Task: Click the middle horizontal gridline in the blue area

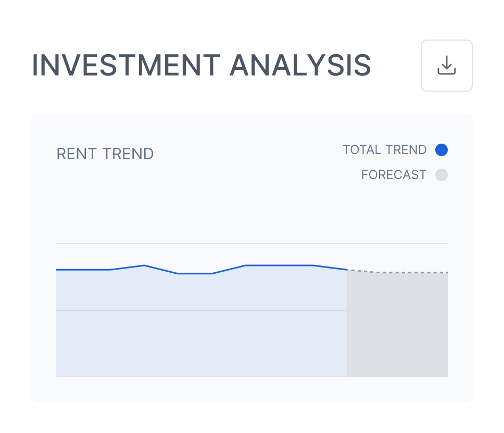Action: tap(200, 310)
